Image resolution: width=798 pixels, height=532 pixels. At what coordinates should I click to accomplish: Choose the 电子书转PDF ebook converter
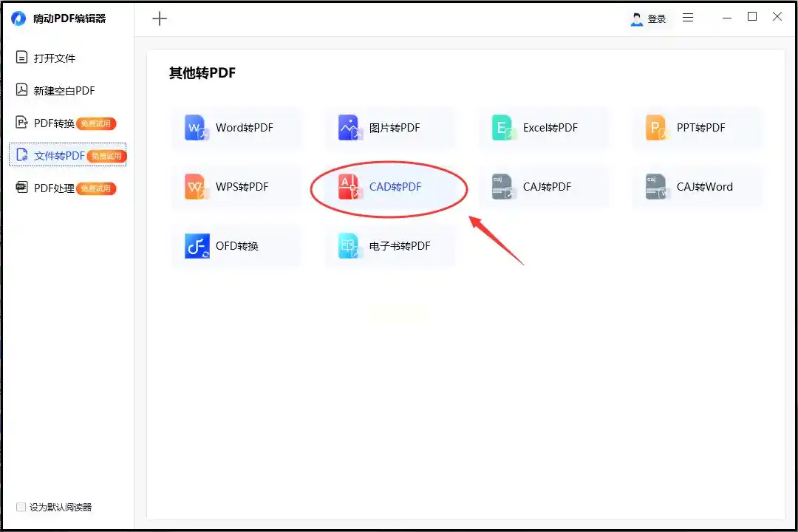(350, 246)
